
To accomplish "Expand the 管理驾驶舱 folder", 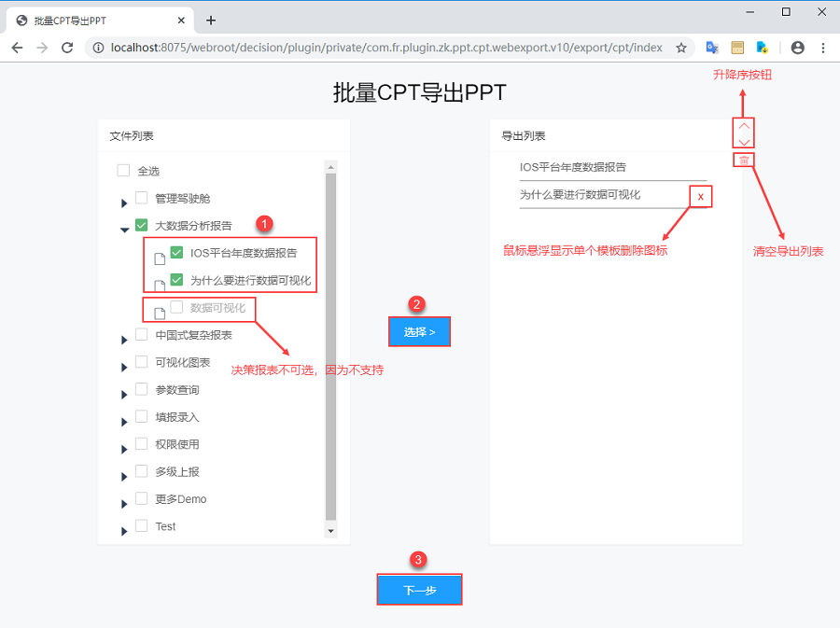I will click(124, 203).
